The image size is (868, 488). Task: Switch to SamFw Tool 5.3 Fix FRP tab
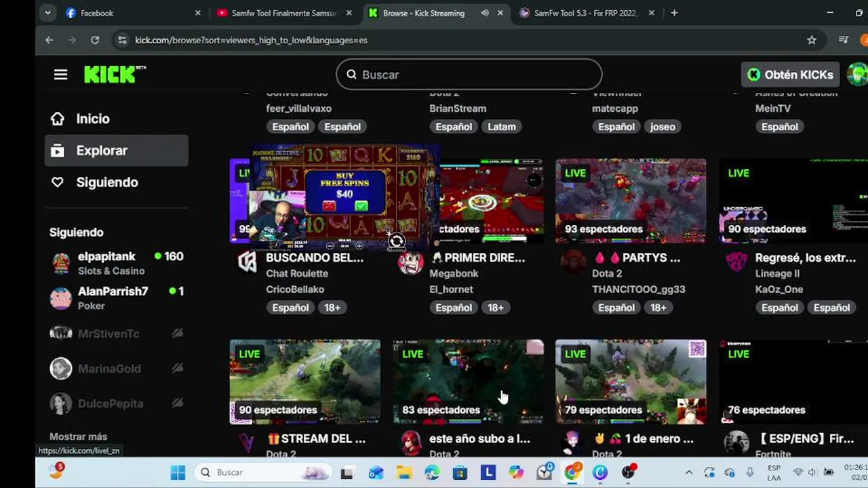pyautogui.click(x=586, y=13)
